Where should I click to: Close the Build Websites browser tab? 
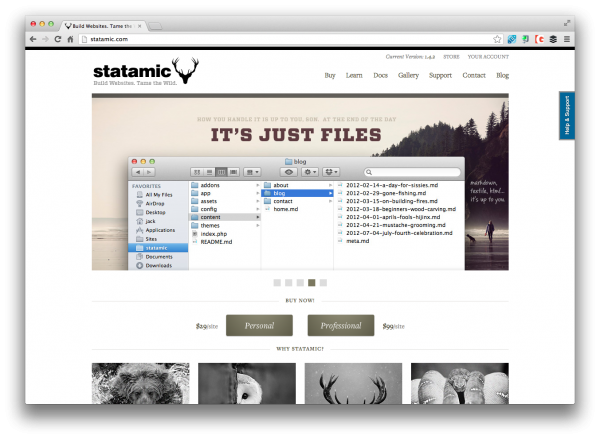[x=140, y=26]
